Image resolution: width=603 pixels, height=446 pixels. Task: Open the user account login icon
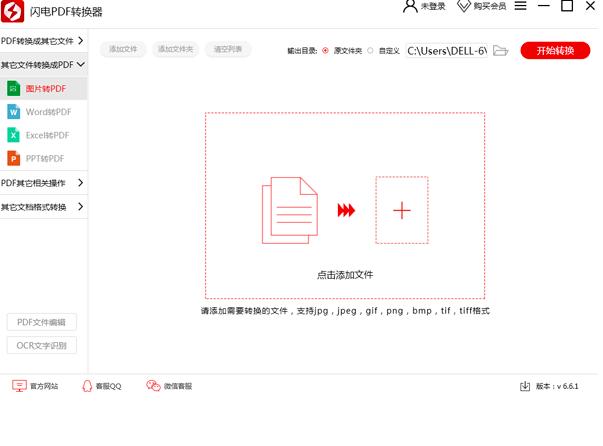pos(410,6)
